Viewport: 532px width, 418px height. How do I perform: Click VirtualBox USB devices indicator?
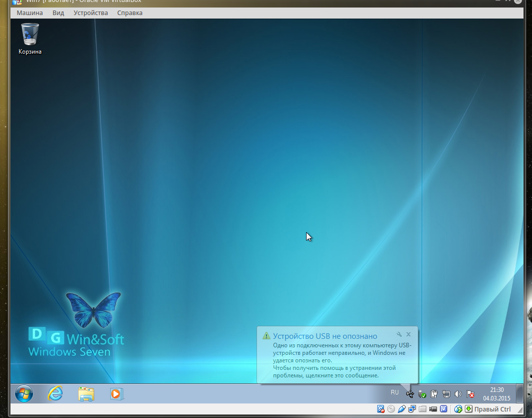point(401,409)
